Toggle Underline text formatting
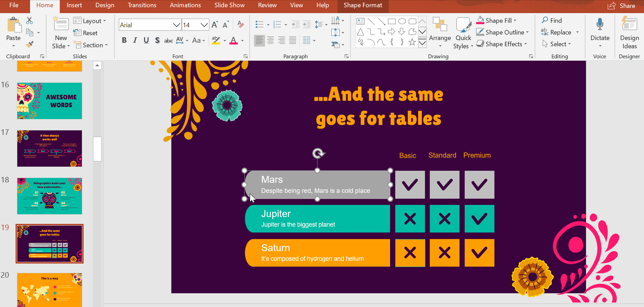 pyautogui.click(x=146, y=40)
